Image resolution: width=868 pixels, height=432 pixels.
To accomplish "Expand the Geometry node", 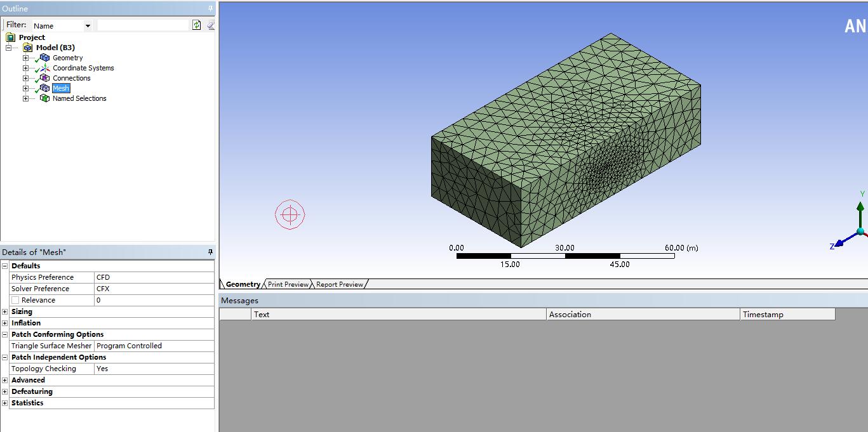I will pos(25,58).
